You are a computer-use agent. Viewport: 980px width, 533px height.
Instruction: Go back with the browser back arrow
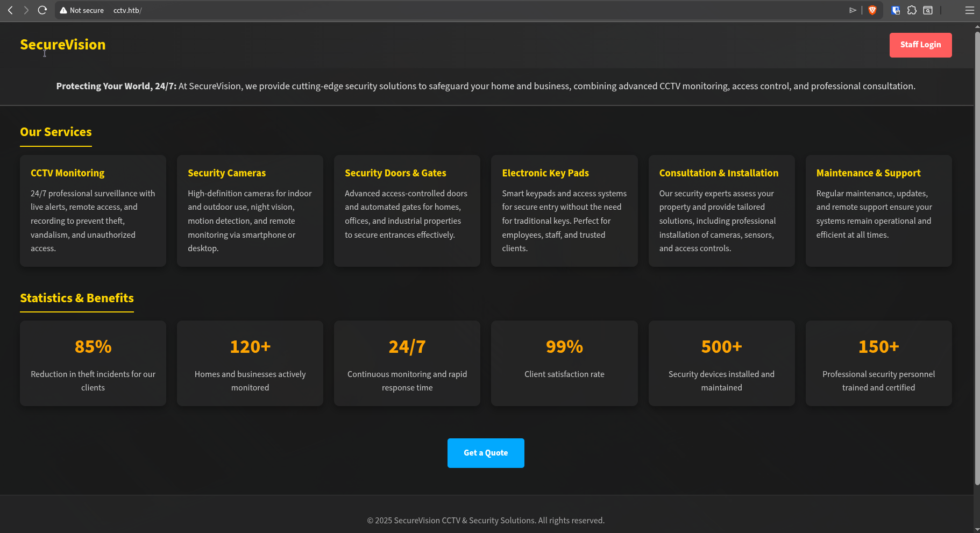[x=10, y=10]
